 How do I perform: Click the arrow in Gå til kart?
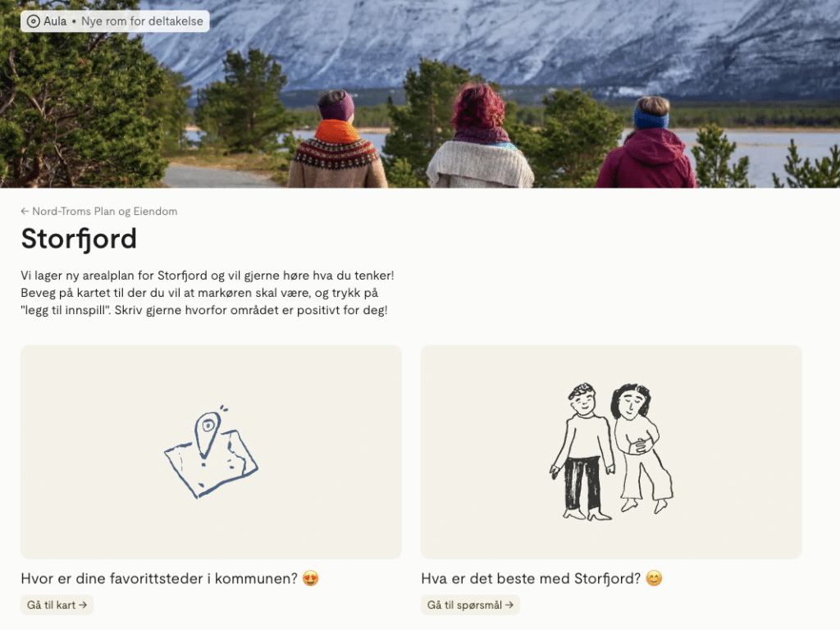pyautogui.click(x=83, y=605)
